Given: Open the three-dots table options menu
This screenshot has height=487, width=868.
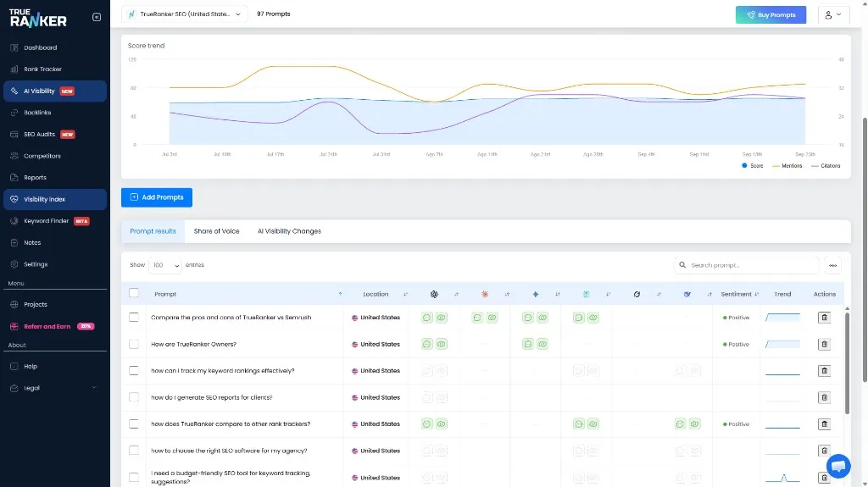Looking at the screenshot, I should point(832,266).
